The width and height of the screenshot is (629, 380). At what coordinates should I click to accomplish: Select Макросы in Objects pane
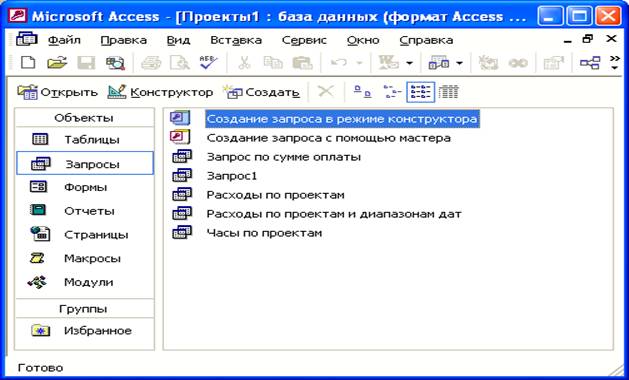(85, 258)
